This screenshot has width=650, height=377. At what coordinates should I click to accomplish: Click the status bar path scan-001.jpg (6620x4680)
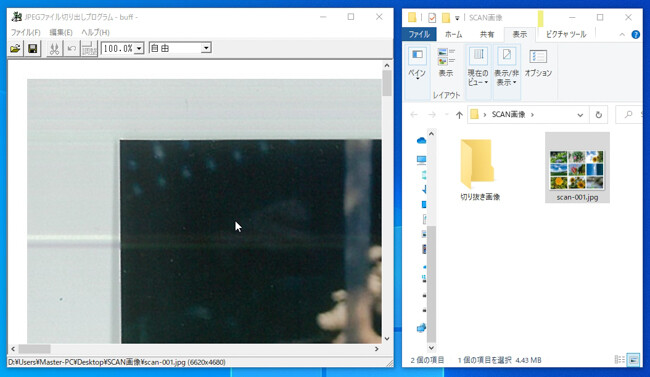117,362
